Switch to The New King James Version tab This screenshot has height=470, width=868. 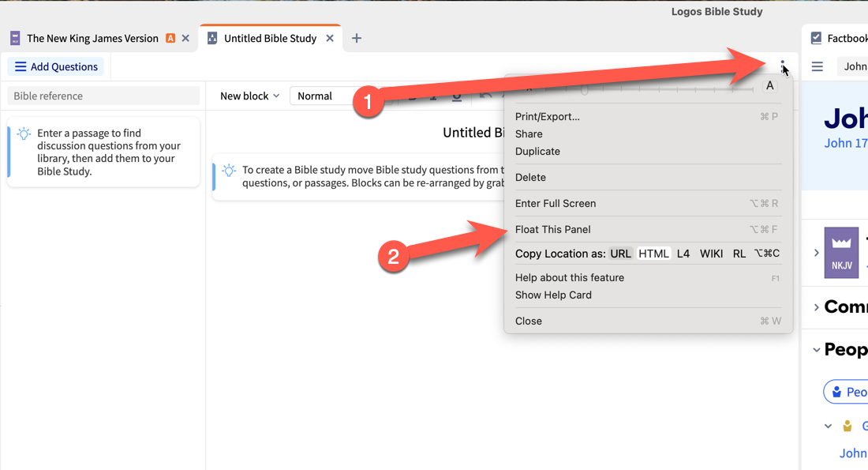click(92, 38)
